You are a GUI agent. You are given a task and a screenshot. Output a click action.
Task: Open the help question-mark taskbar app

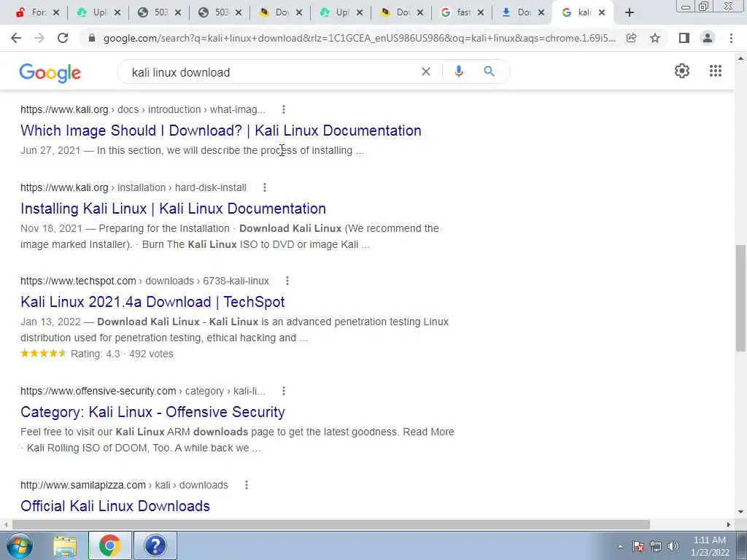point(155,545)
